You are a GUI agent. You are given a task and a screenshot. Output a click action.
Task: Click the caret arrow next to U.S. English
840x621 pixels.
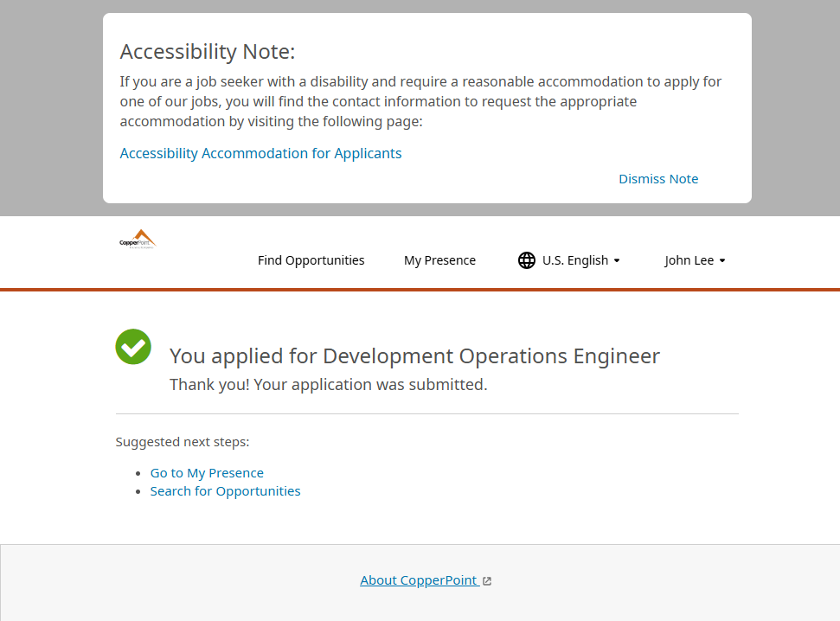pos(617,261)
